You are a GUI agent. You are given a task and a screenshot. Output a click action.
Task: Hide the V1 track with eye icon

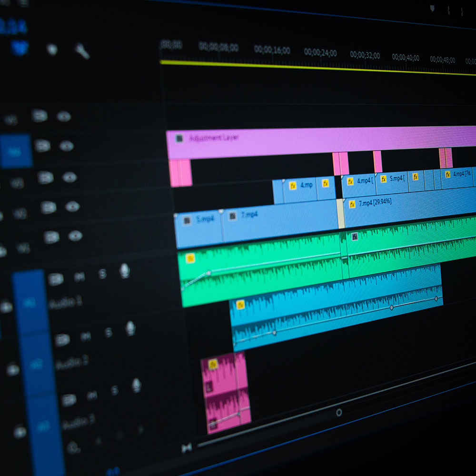(75, 236)
